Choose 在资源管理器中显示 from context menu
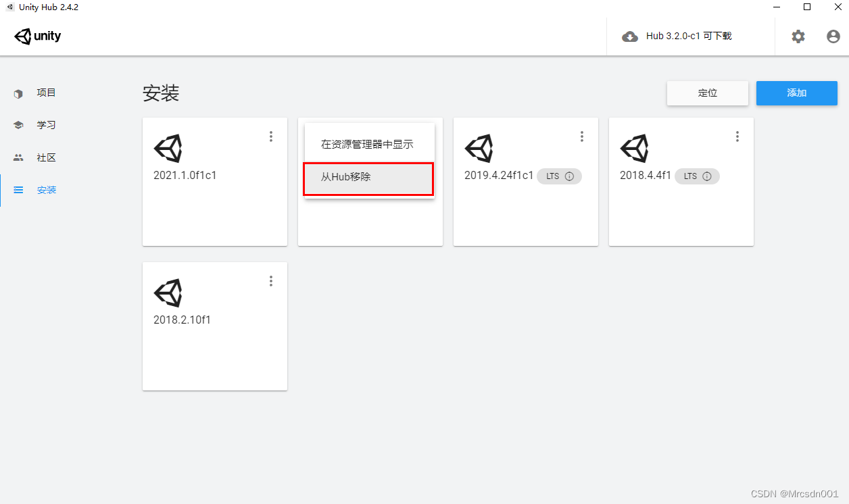 point(369,145)
